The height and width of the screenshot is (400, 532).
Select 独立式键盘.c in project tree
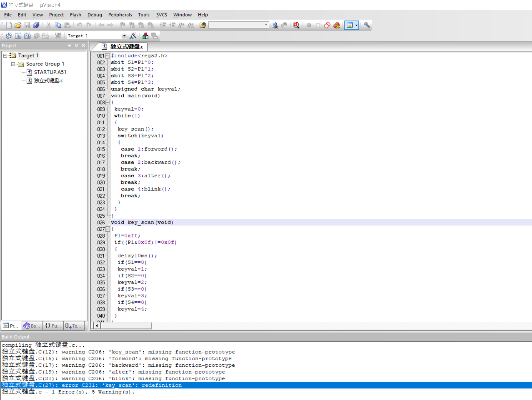(x=48, y=81)
